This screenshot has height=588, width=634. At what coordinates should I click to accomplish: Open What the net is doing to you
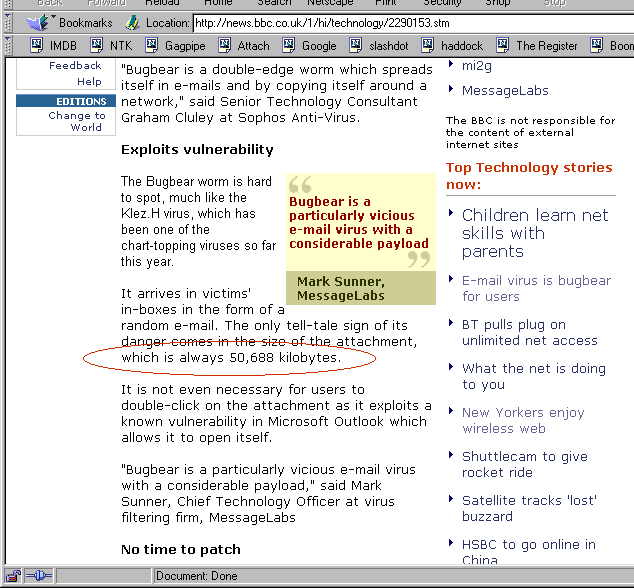tap(534, 376)
